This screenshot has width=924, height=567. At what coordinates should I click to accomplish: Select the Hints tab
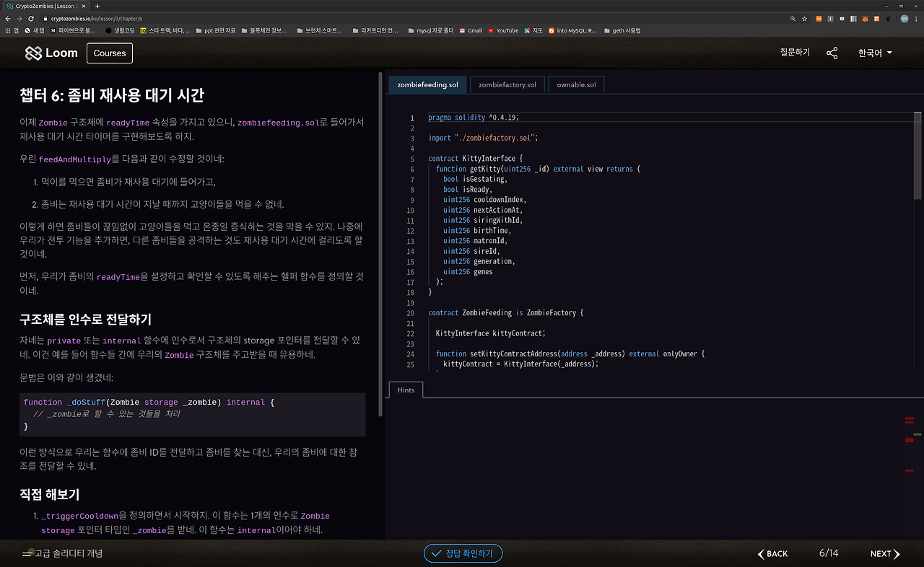406,390
